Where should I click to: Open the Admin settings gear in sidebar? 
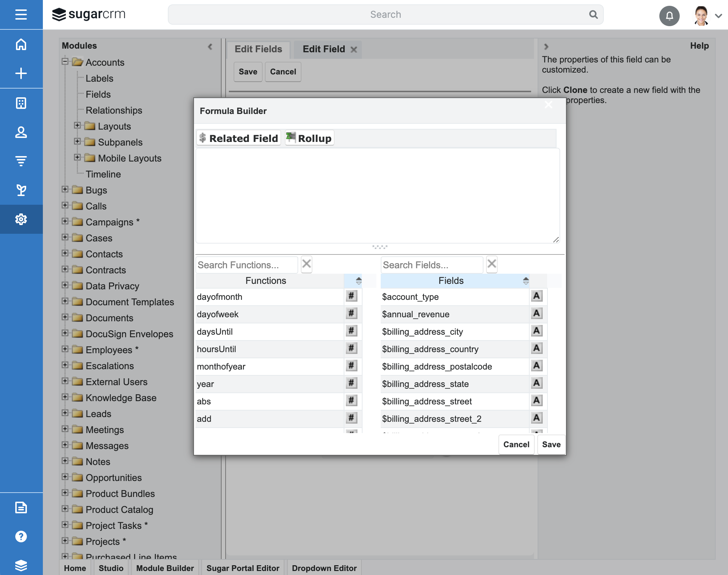pos(21,219)
